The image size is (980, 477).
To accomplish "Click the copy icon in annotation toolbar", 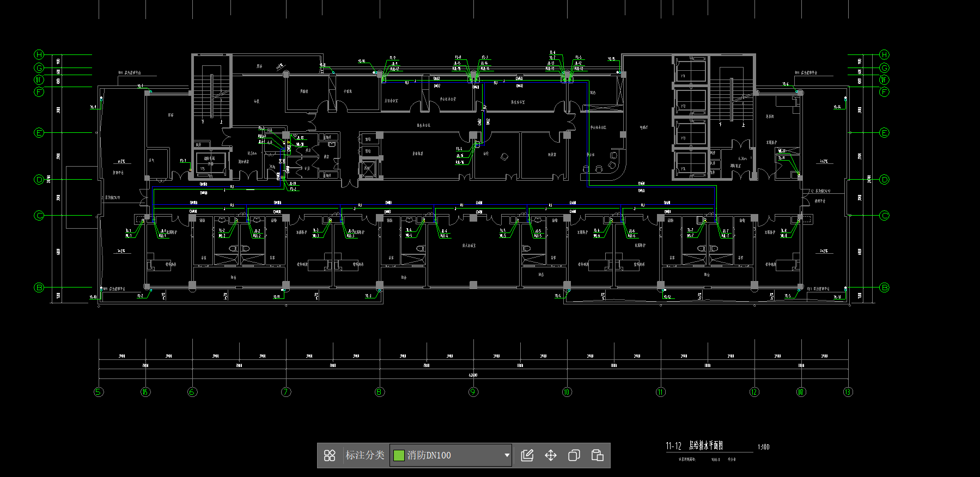I will click(574, 455).
